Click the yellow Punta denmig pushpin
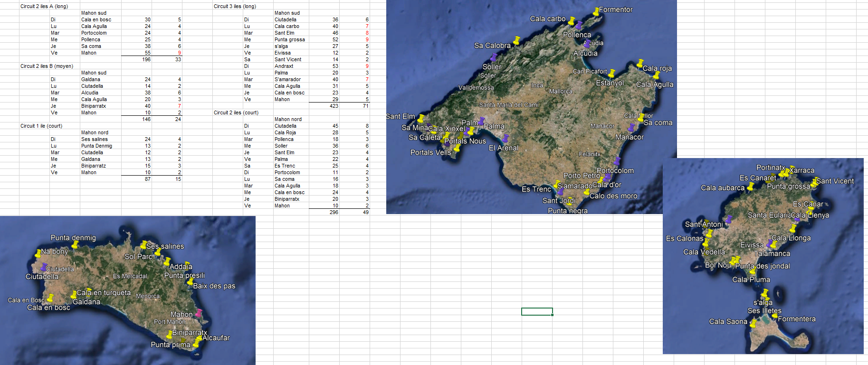 point(76,245)
